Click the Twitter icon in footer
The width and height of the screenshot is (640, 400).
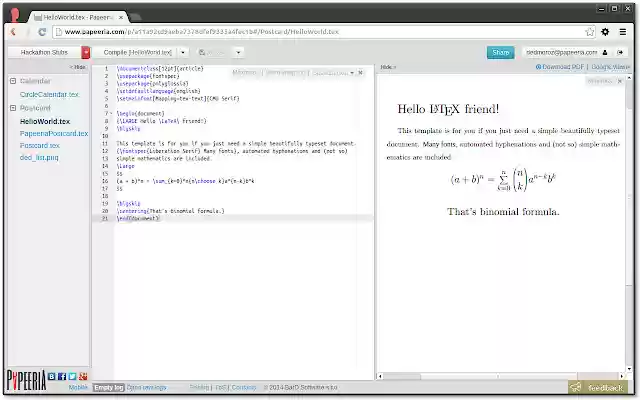[x=72, y=376]
